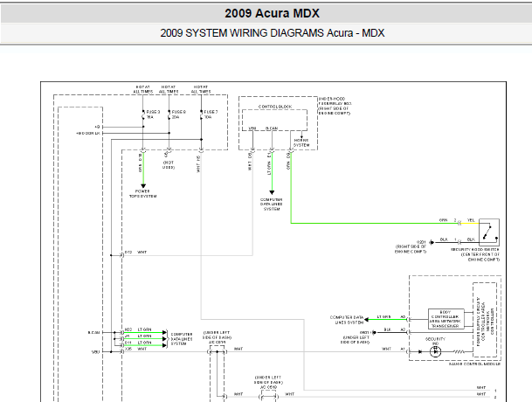Click the N22 LT GRN wire label

click(138, 329)
